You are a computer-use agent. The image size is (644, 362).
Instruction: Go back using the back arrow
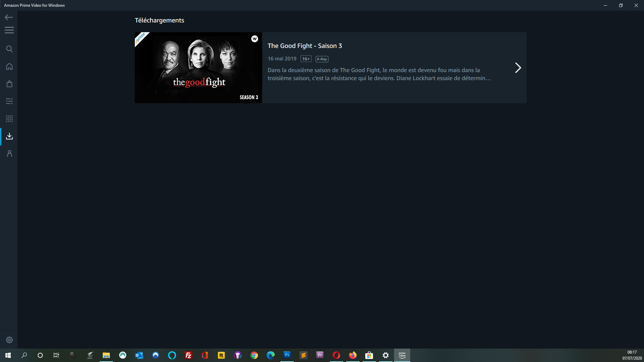9,17
